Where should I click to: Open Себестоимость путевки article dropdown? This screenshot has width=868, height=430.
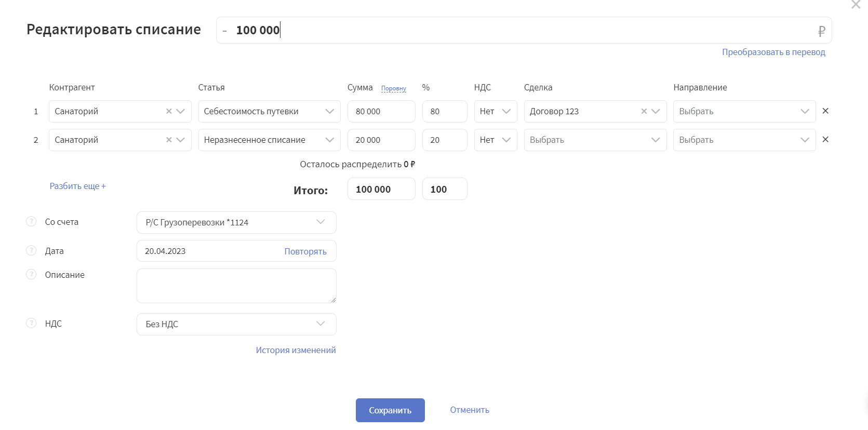[x=269, y=111]
